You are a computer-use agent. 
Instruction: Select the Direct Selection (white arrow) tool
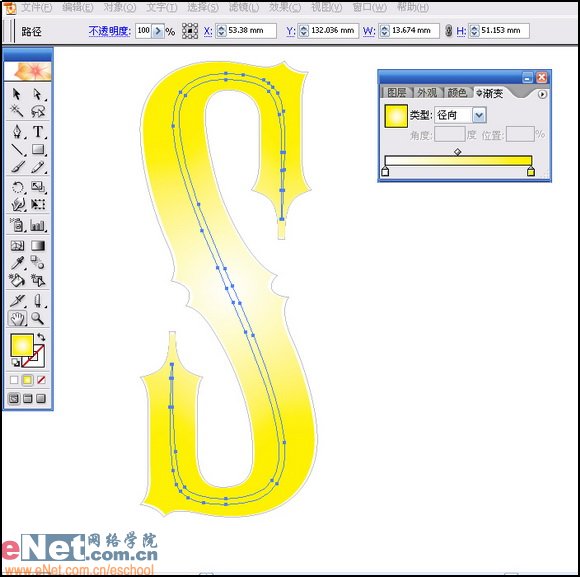(37, 94)
